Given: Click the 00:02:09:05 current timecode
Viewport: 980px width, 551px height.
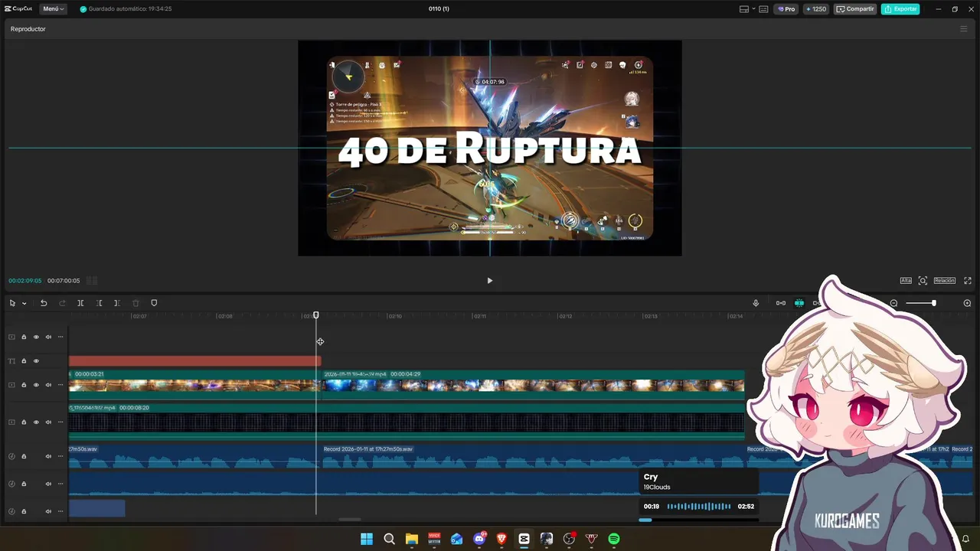Looking at the screenshot, I should pyautogui.click(x=25, y=281).
